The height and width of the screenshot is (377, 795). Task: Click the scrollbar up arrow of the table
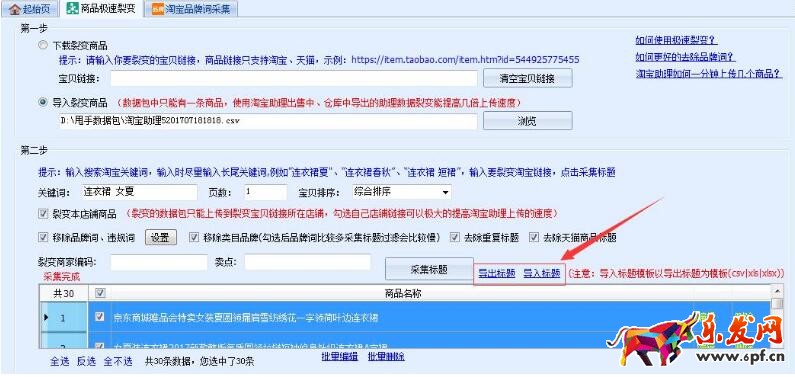pos(776,290)
